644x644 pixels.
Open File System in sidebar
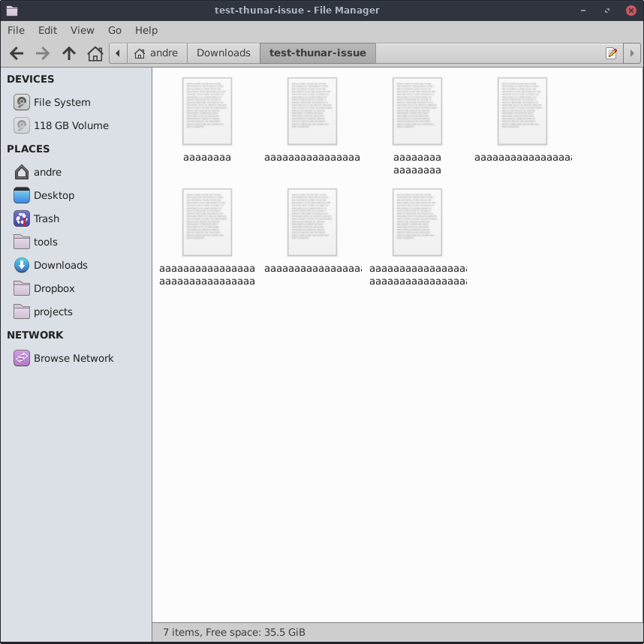[x=62, y=102]
